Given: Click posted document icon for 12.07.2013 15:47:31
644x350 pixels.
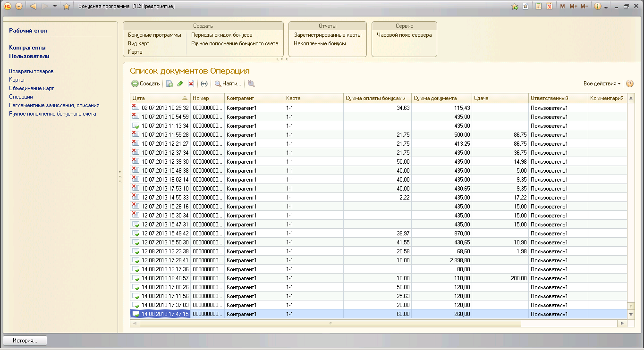Looking at the screenshot, I should (x=136, y=224).
